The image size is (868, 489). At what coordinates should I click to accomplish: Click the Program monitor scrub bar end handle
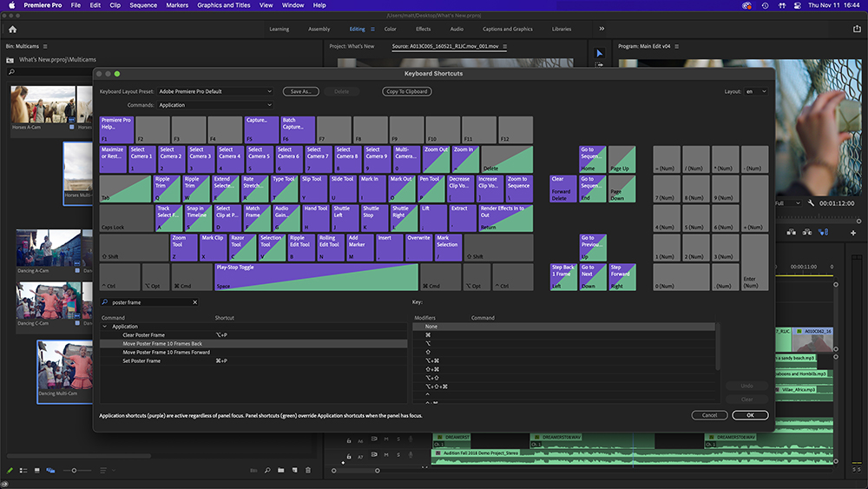(x=859, y=221)
